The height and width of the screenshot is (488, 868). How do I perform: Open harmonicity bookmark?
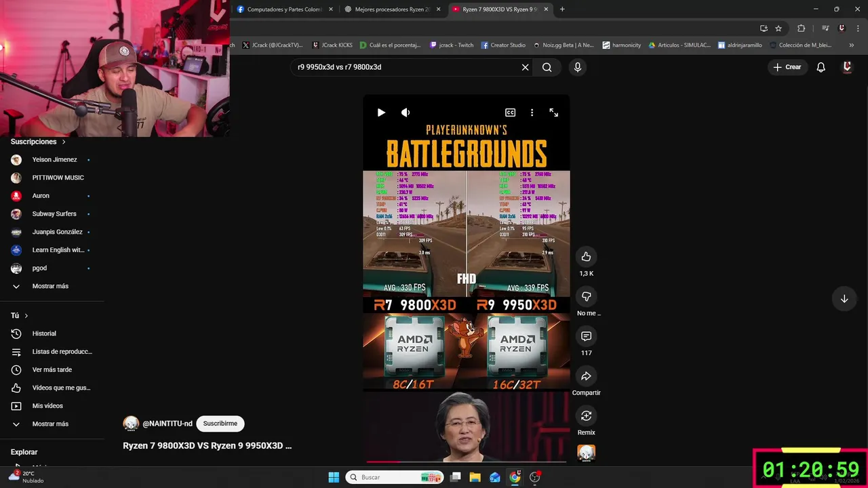(x=622, y=45)
